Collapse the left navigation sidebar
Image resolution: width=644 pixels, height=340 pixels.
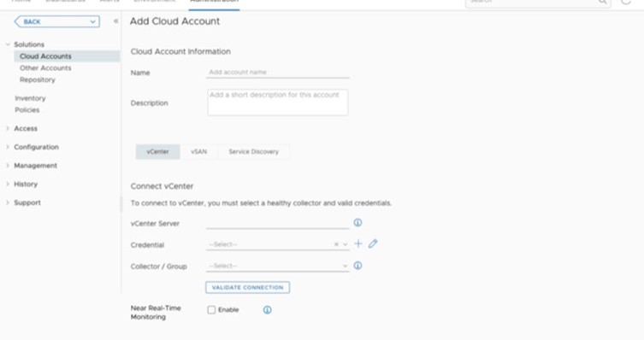click(x=116, y=21)
